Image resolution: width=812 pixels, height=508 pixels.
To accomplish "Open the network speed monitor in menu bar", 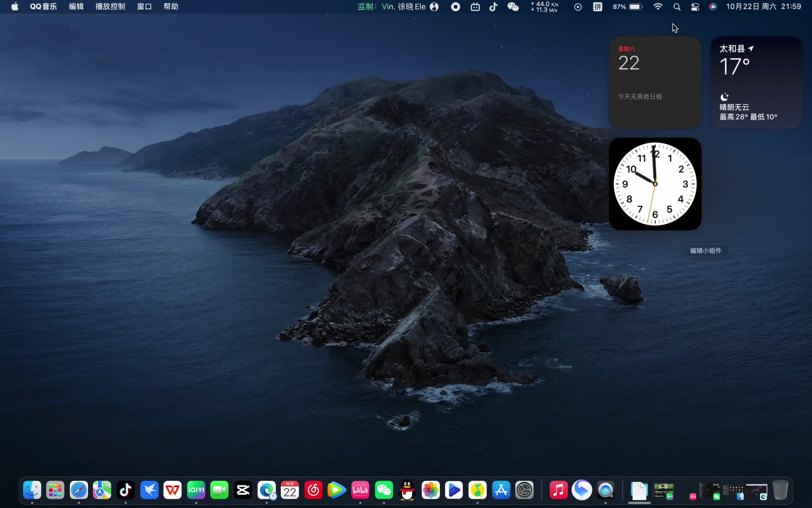I will pos(545,7).
